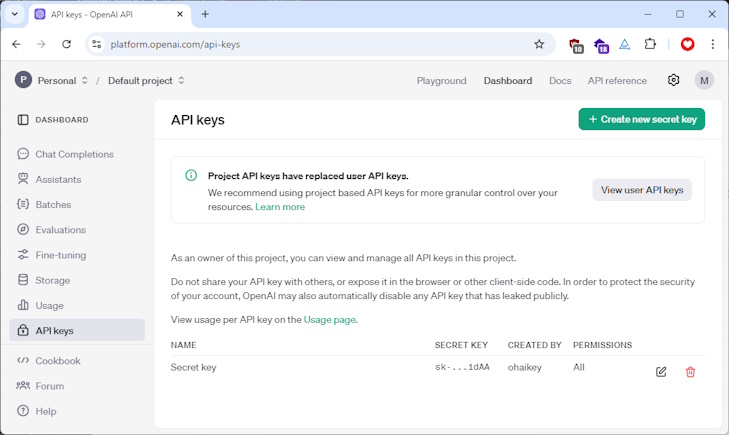Minimize the browser window
Screen dimensions: 729x435
[x=647, y=14]
